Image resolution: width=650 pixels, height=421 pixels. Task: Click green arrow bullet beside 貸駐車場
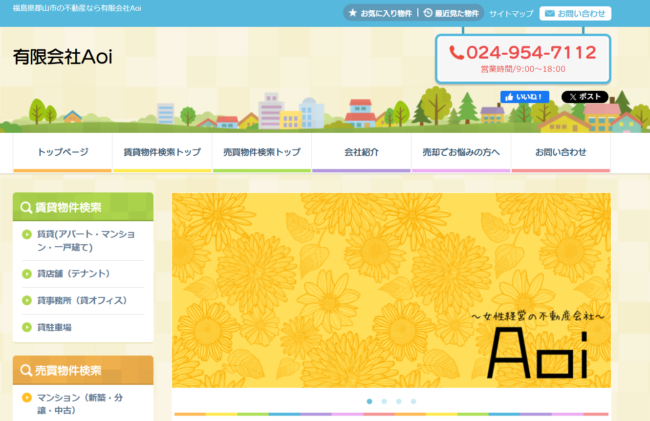pos(27,327)
